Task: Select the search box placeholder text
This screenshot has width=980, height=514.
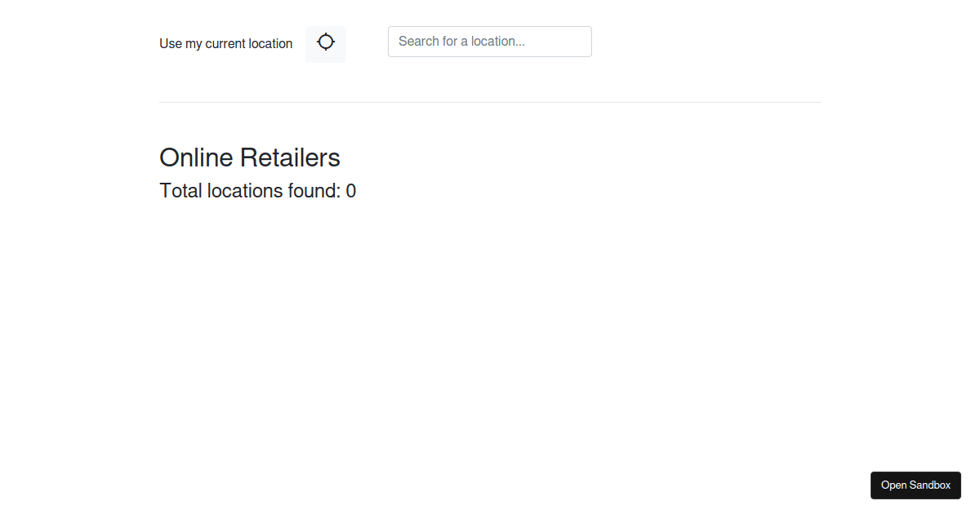Action: (461, 42)
